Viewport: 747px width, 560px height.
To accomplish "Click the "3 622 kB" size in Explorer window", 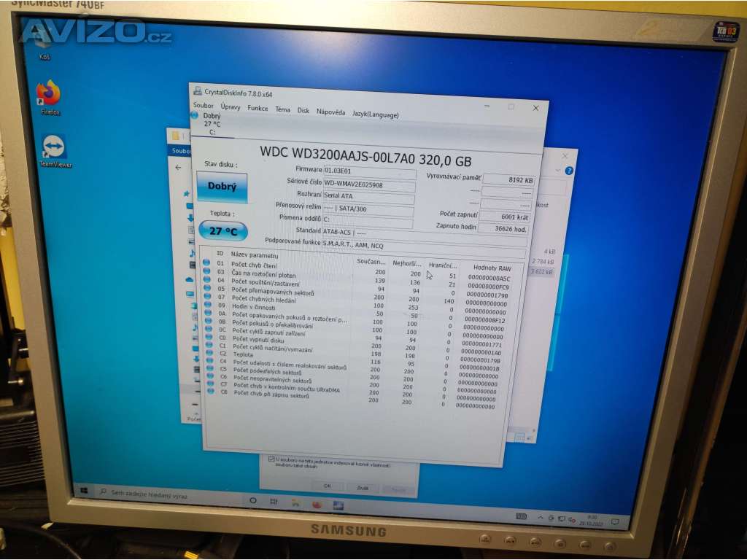I will point(542,272).
